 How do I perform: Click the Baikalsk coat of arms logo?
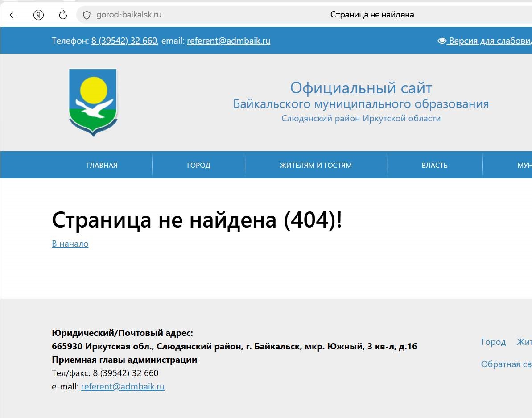93,102
